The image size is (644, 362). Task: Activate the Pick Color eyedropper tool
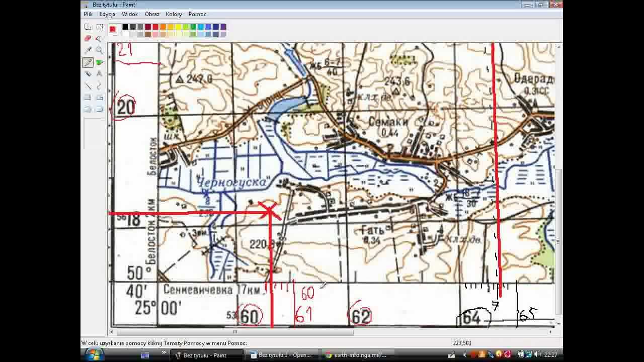[x=88, y=50]
